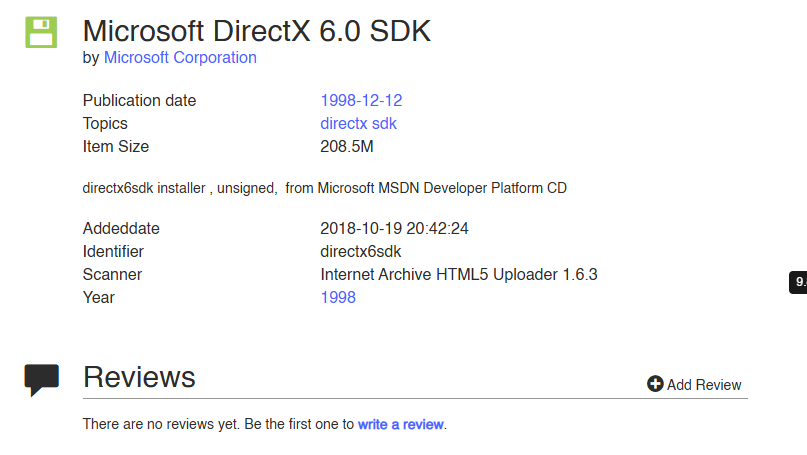Click the Microsoft DirectX 6.0 SDK title
Viewport: 807px width, 455px height.
[x=257, y=30]
